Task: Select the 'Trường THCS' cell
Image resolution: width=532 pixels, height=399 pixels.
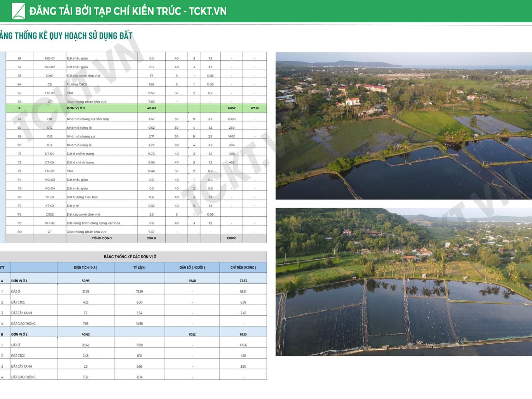Action: 77,84
